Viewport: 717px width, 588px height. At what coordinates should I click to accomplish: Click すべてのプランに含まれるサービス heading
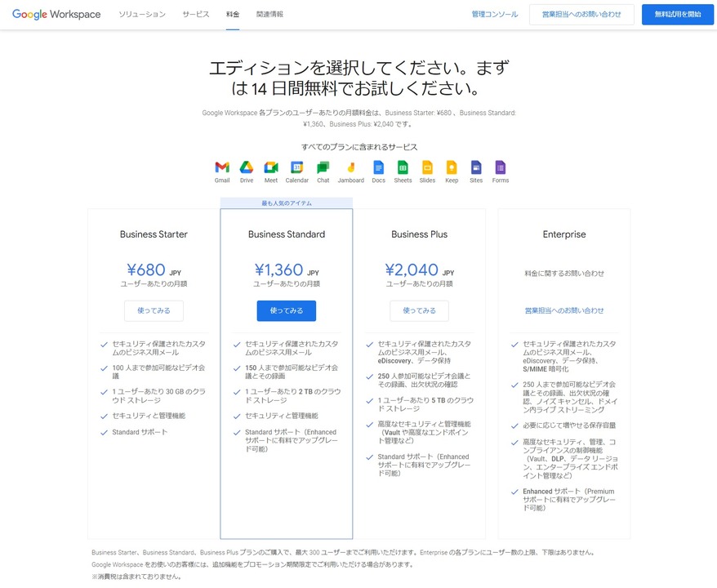point(359,147)
